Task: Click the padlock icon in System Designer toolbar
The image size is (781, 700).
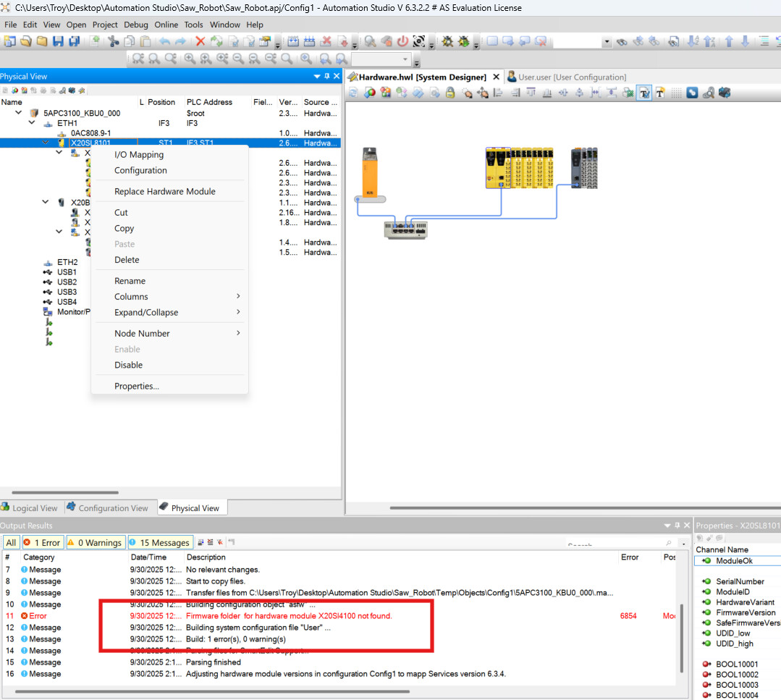Action: click(x=450, y=93)
